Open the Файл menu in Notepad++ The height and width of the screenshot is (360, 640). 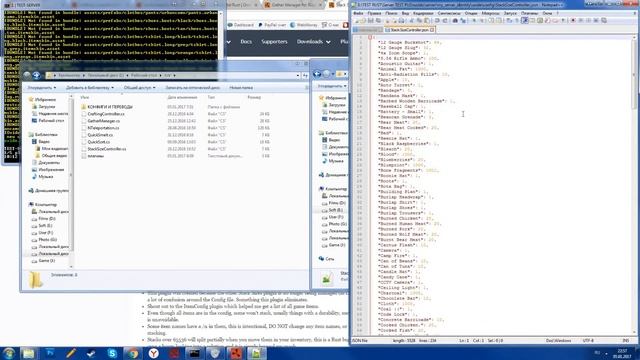tap(358, 13)
